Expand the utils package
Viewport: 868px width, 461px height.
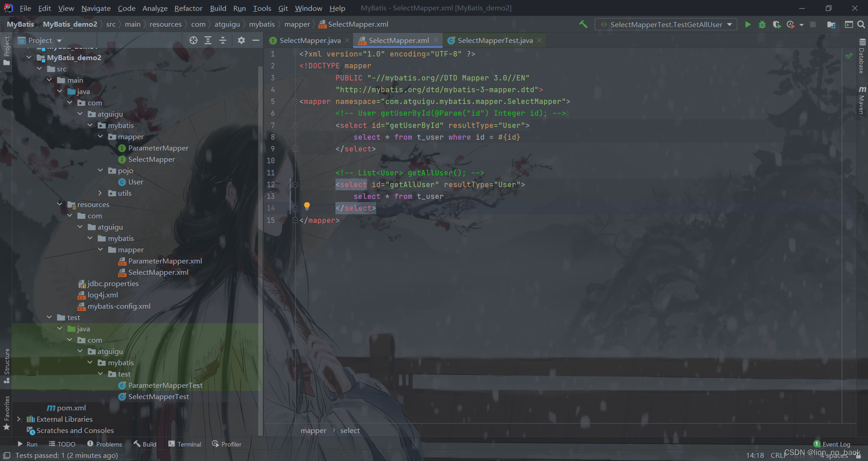100,193
